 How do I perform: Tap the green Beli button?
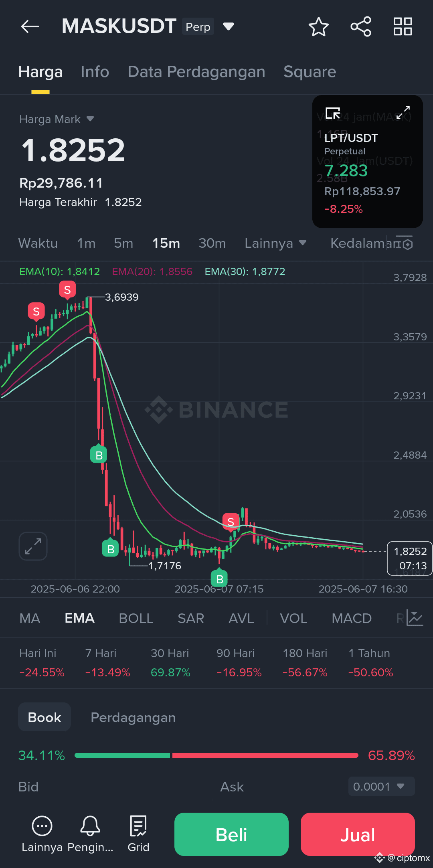coord(231,834)
